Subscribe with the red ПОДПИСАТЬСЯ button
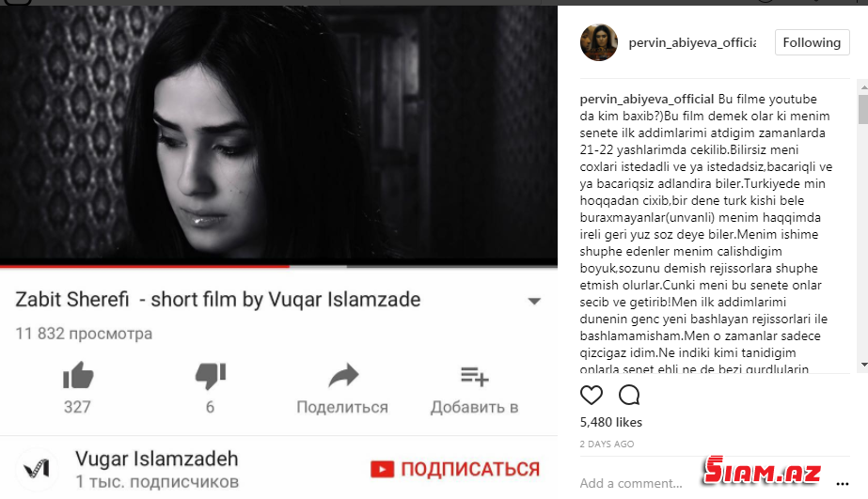The image size is (868, 499). click(455, 469)
